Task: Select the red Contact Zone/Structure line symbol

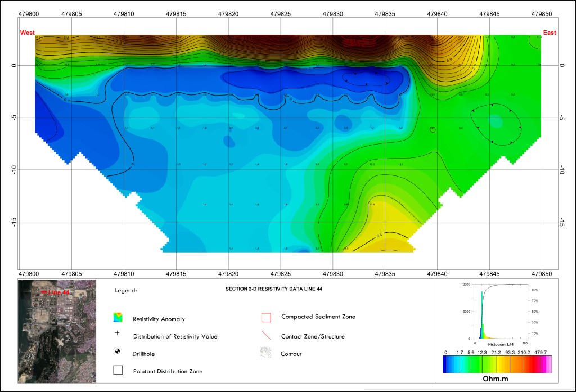Action: point(266,336)
